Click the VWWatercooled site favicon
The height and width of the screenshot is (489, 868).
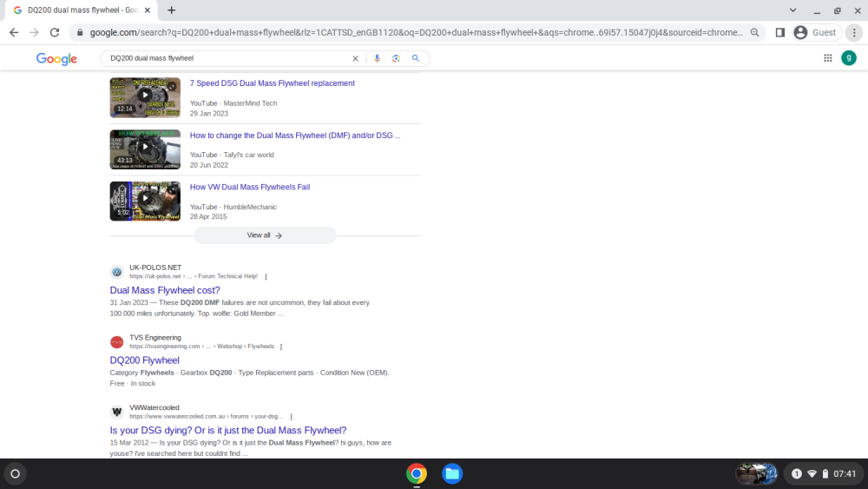click(117, 412)
